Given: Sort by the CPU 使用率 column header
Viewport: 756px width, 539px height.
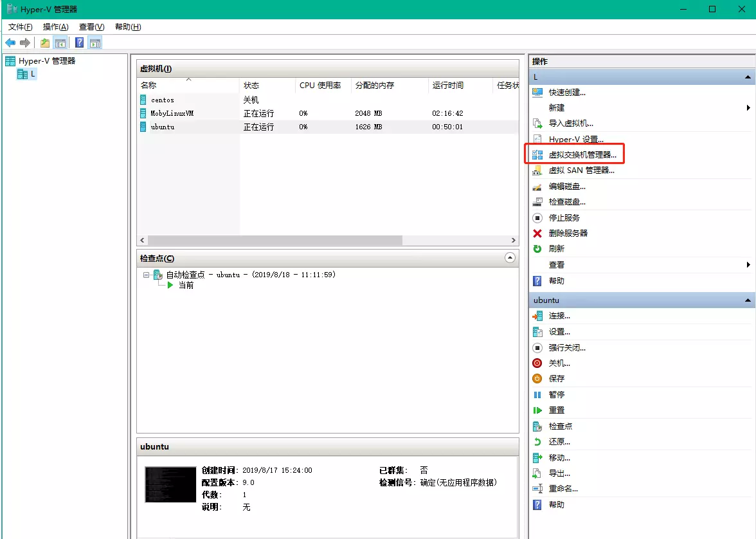Looking at the screenshot, I should point(323,86).
